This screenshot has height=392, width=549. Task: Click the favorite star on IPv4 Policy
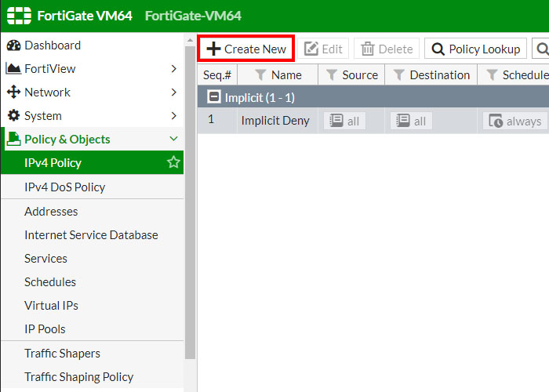(173, 163)
